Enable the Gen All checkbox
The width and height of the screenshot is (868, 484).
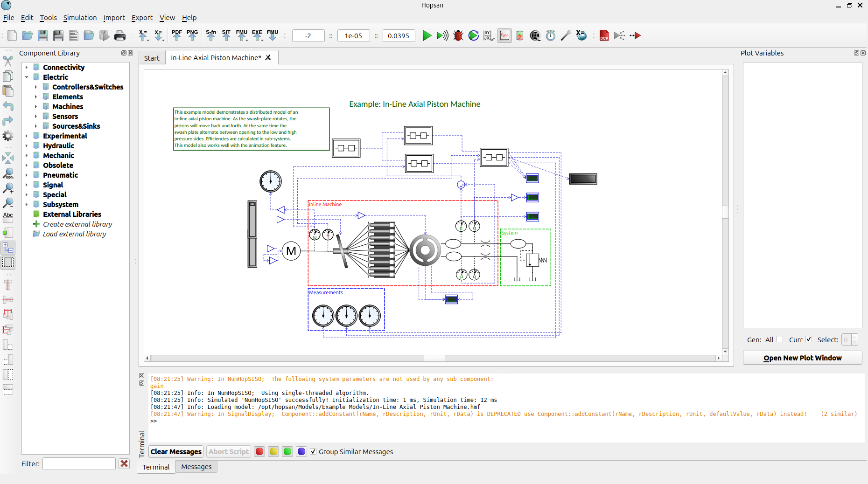click(780, 339)
